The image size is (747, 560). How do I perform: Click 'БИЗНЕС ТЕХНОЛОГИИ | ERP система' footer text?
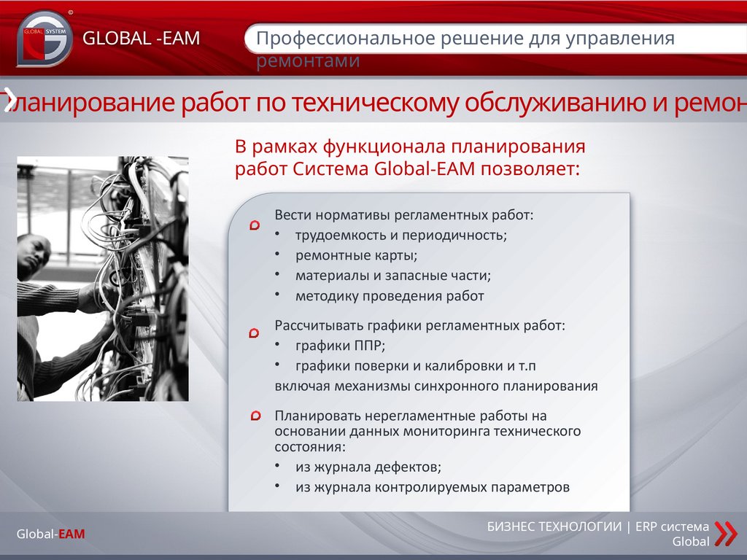[598, 526]
